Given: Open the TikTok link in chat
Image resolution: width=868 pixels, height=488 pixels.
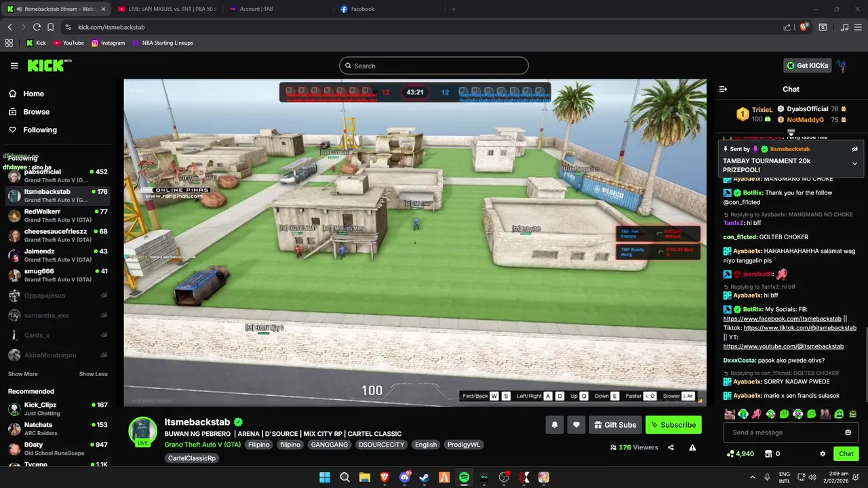Looking at the screenshot, I should click(800, 328).
